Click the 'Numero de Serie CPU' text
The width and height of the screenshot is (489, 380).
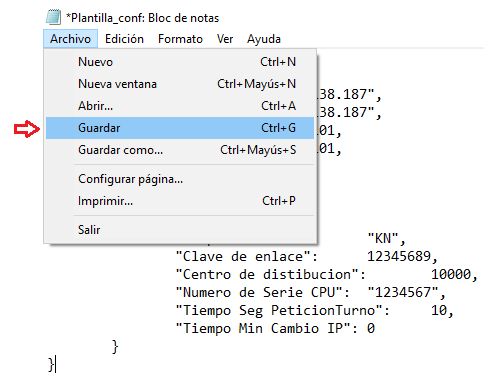coord(263,292)
